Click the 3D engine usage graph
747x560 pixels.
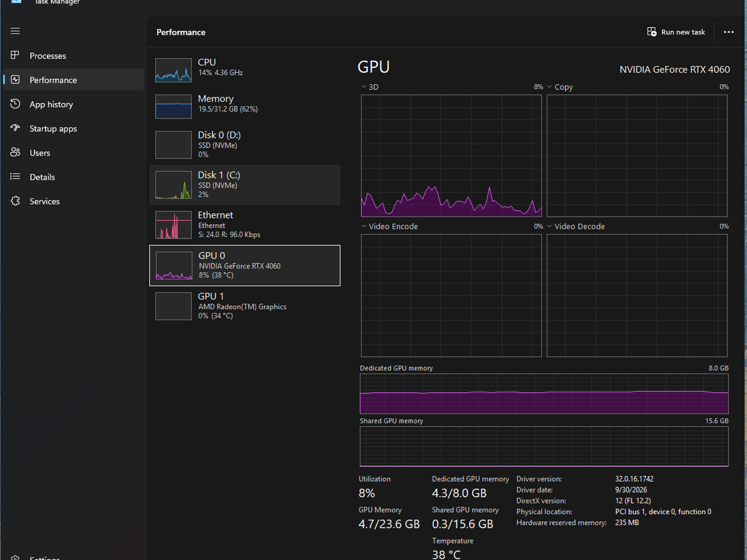451,156
